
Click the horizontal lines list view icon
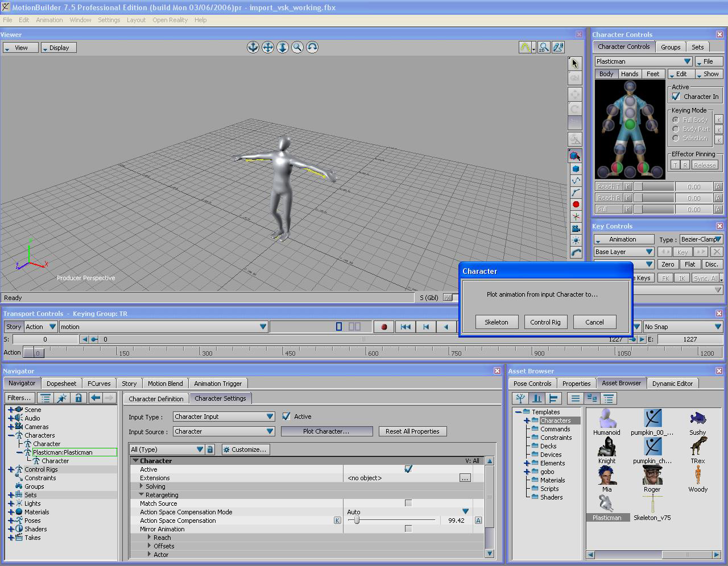(576, 398)
